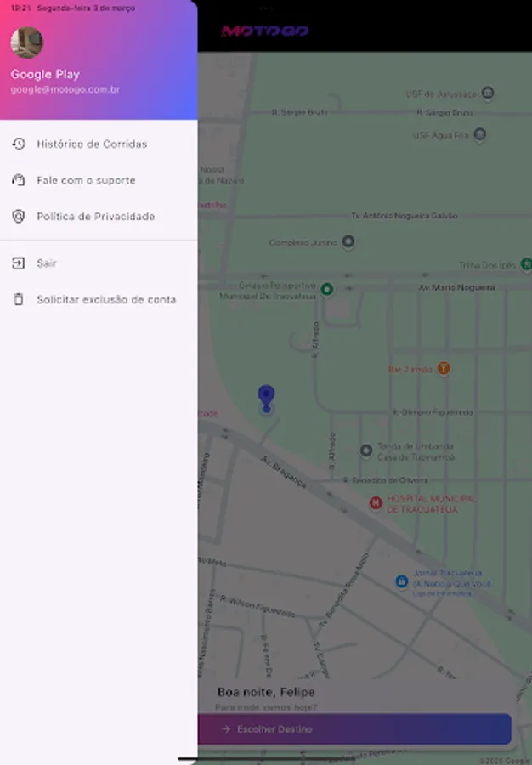Viewport: 532px width, 765px height.
Task: Open the Google Play profile avatar
Action: (27, 42)
